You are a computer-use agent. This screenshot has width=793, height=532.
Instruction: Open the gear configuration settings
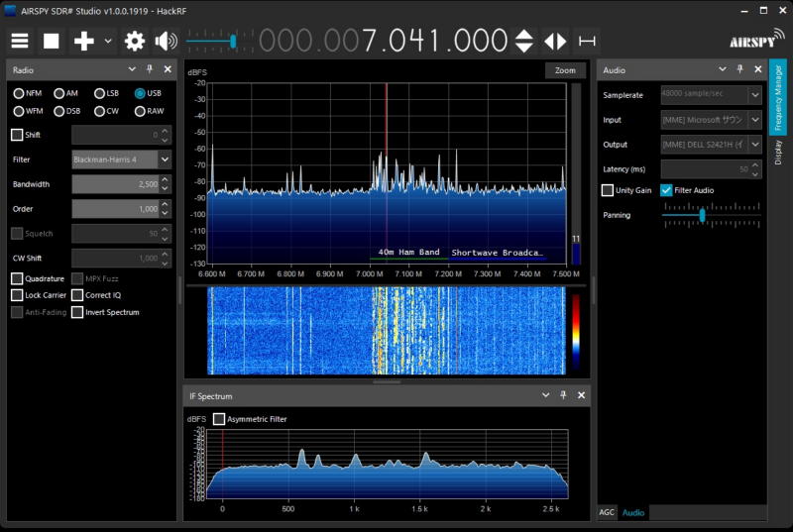135,41
